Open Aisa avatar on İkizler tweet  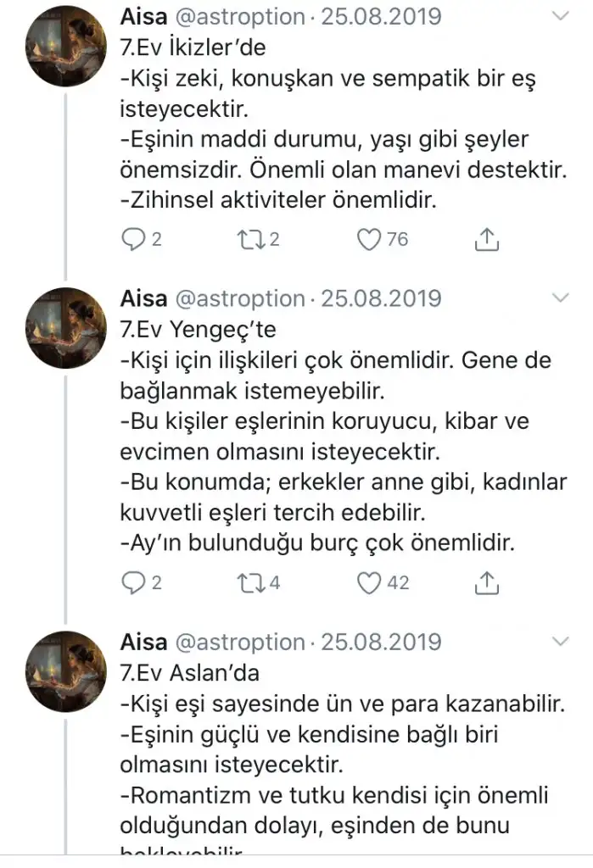[x=64, y=48]
